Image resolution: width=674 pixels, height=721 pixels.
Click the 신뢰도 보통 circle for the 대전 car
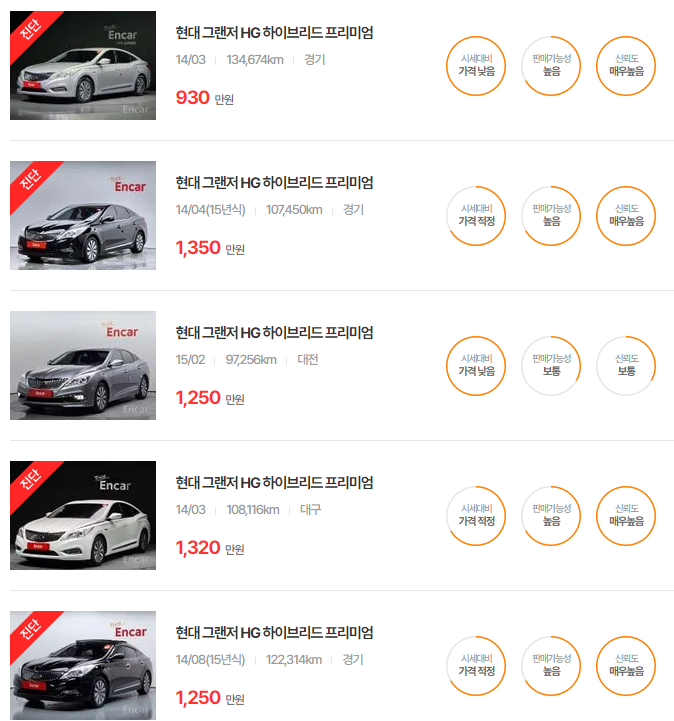[626, 366]
